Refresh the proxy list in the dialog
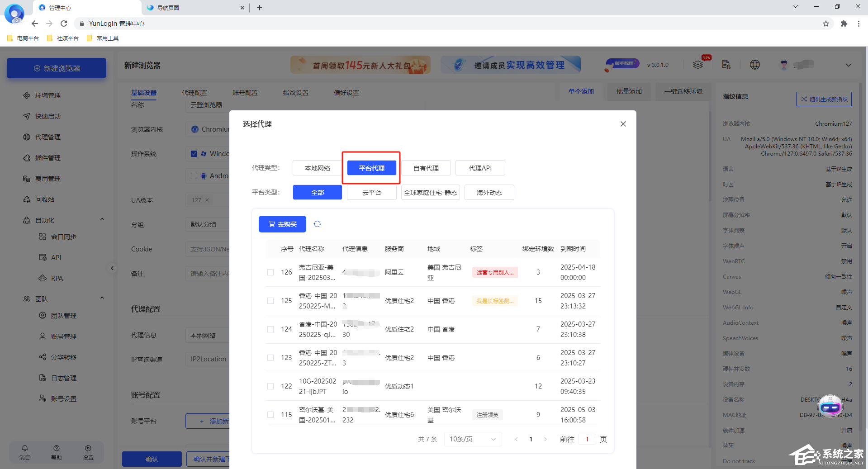The height and width of the screenshot is (469, 868). point(317,224)
